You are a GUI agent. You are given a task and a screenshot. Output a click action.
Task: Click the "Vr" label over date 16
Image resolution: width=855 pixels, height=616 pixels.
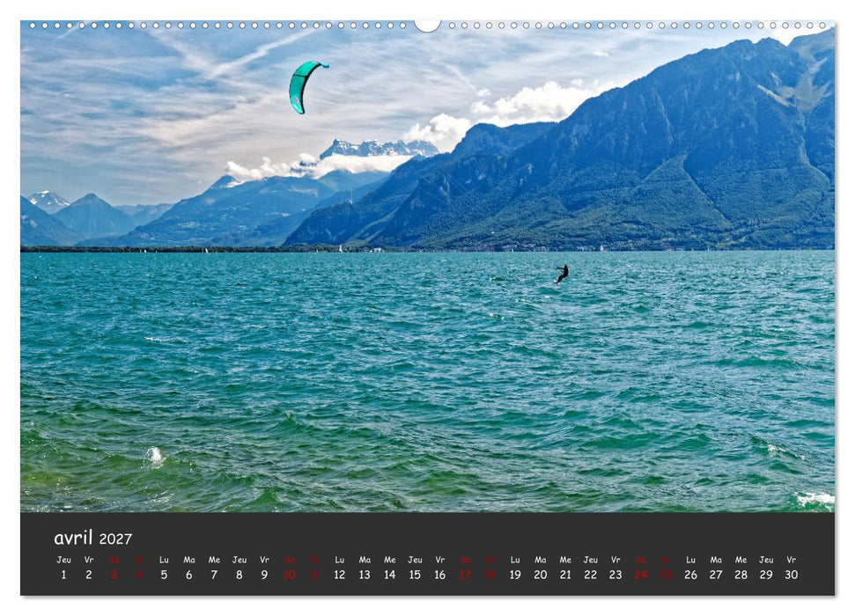pyautogui.click(x=440, y=560)
